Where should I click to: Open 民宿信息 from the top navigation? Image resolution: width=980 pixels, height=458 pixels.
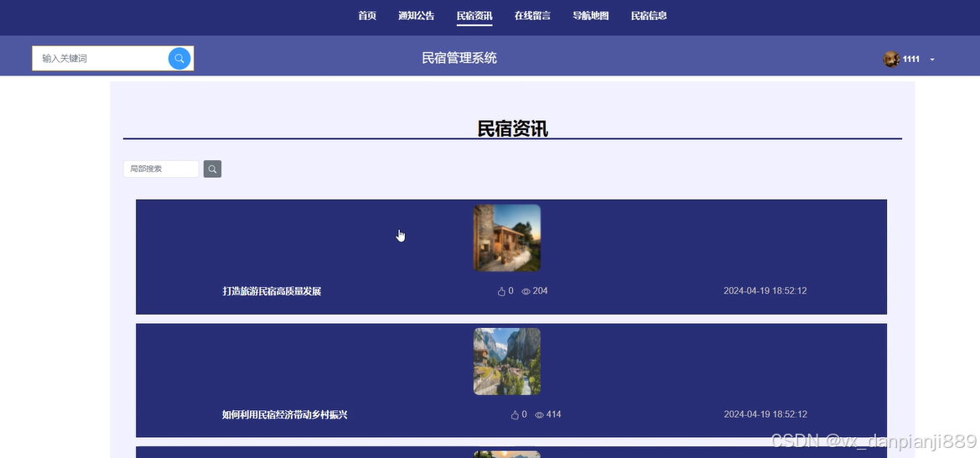[649, 16]
